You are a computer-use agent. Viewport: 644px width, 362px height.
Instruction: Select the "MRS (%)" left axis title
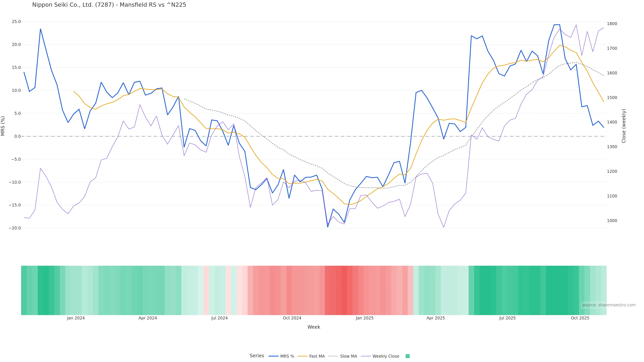3,126
